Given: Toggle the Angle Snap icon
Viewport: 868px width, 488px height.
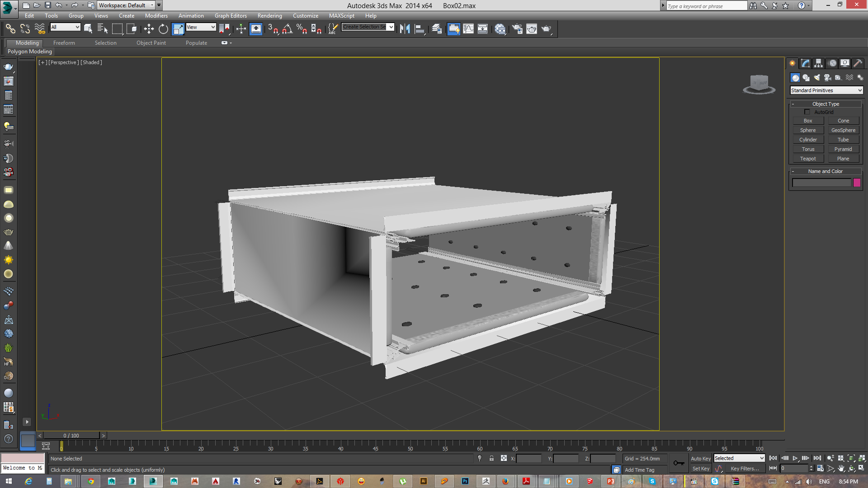Looking at the screenshot, I should click(287, 29).
